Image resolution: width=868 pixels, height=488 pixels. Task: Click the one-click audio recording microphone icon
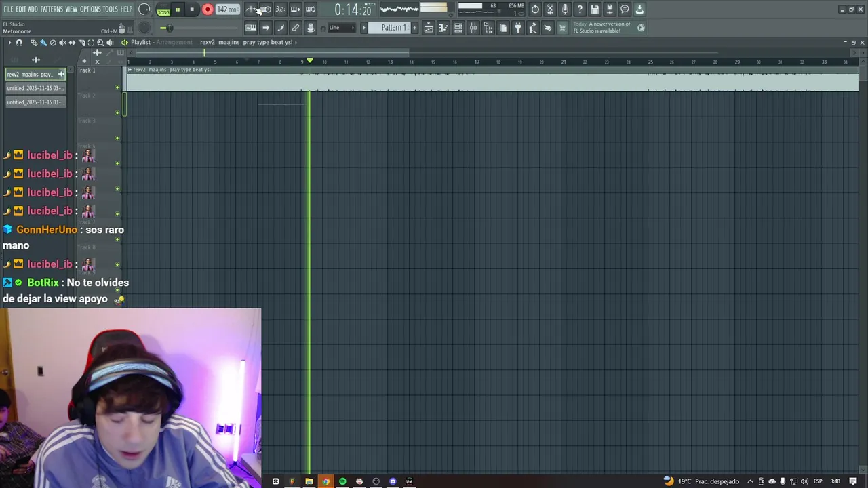(x=565, y=9)
